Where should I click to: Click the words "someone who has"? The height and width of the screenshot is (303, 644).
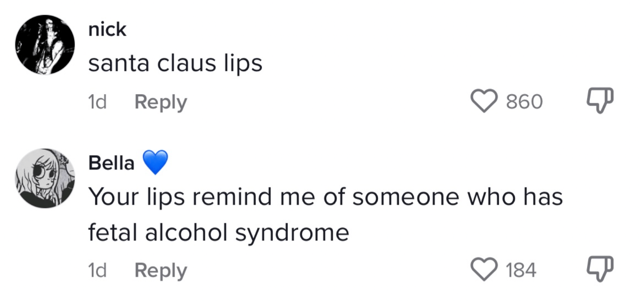[457, 197]
